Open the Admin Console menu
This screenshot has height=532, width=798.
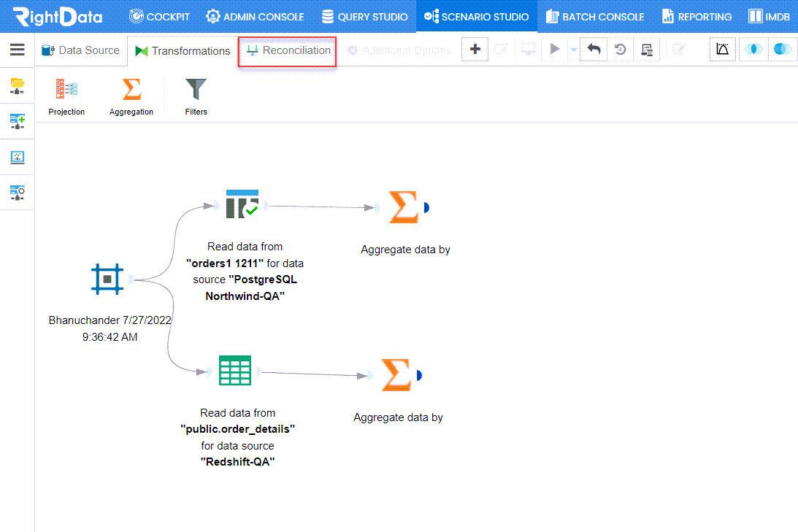[255, 17]
